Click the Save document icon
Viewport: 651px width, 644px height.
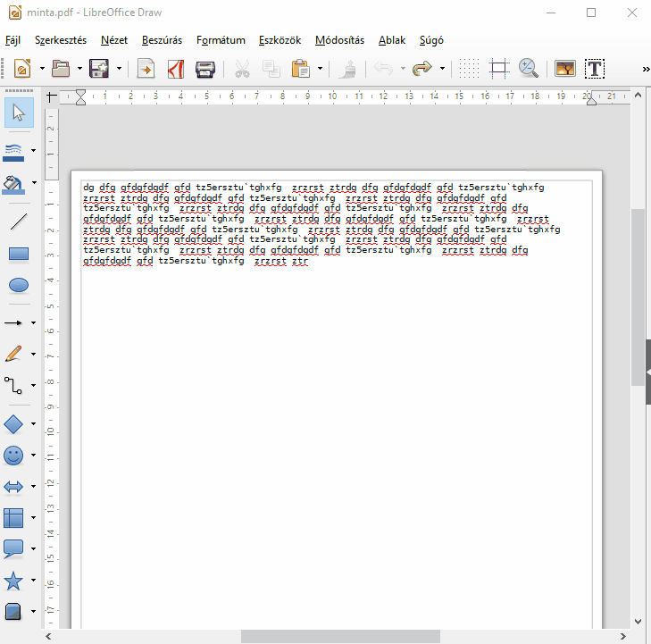99,69
